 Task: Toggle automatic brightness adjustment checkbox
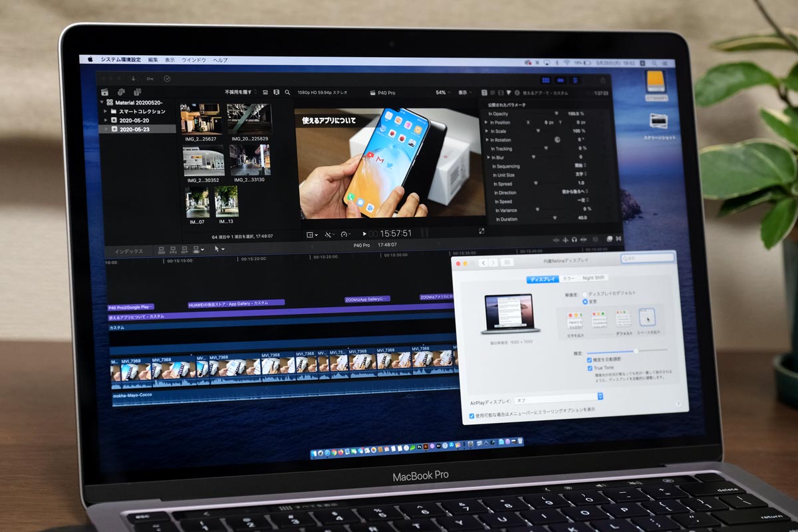(x=589, y=359)
